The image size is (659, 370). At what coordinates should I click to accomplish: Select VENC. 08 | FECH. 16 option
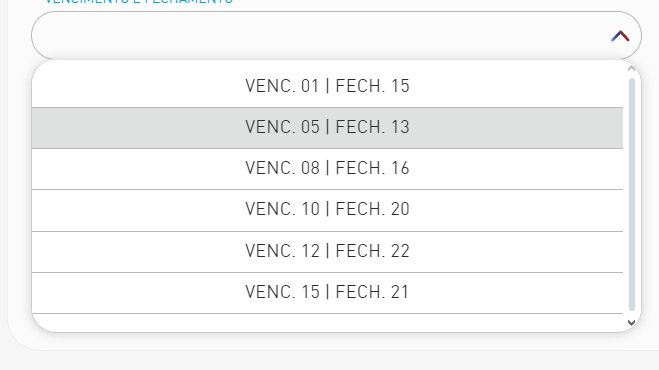pyautogui.click(x=327, y=169)
